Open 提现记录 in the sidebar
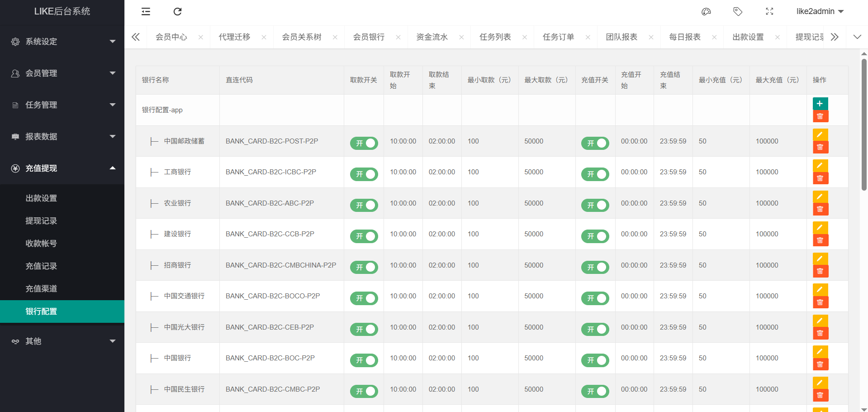The width and height of the screenshot is (868, 412). [62, 221]
